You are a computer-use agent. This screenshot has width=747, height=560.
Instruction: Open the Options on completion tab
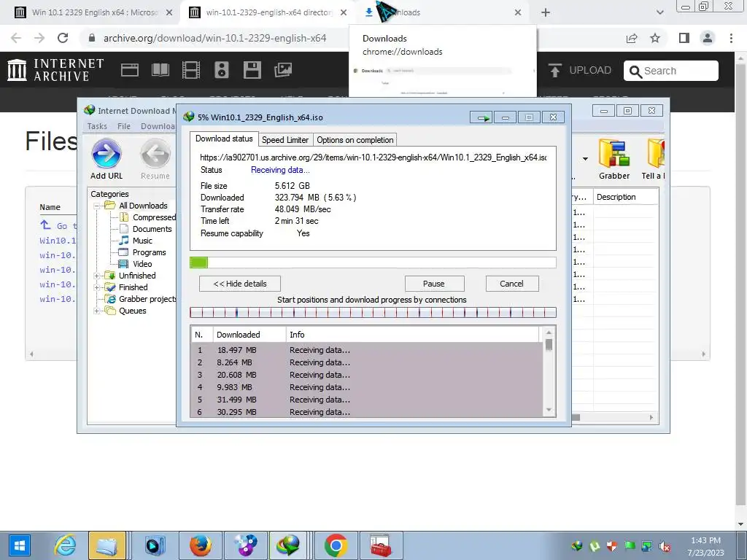[x=355, y=140]
